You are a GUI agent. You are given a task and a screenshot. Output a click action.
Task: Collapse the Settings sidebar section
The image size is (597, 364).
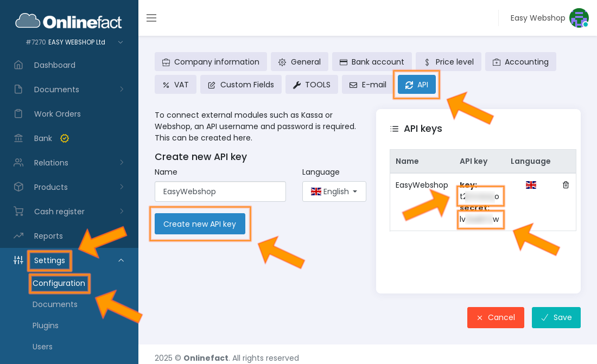pos(121,260)
